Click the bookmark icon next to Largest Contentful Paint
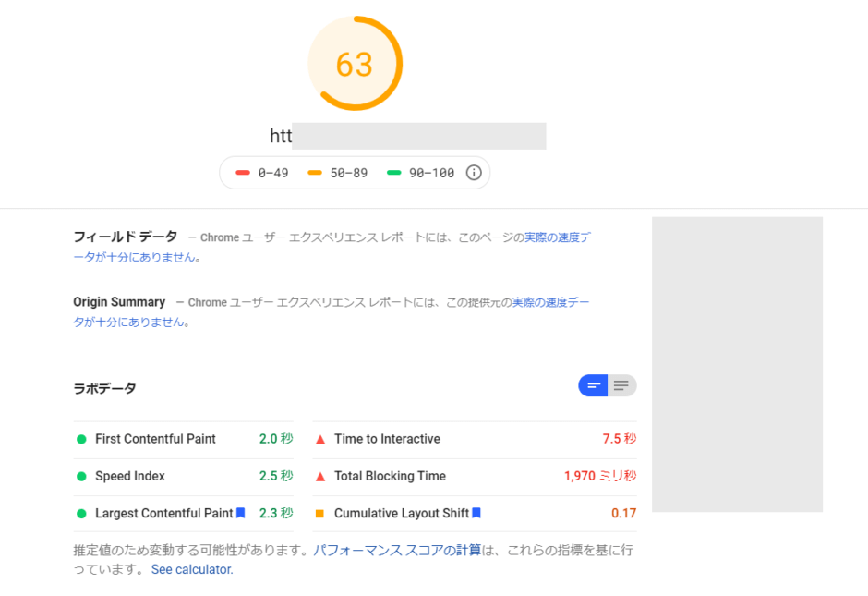This screenshot has width=868, height=596. click(241, 513)
